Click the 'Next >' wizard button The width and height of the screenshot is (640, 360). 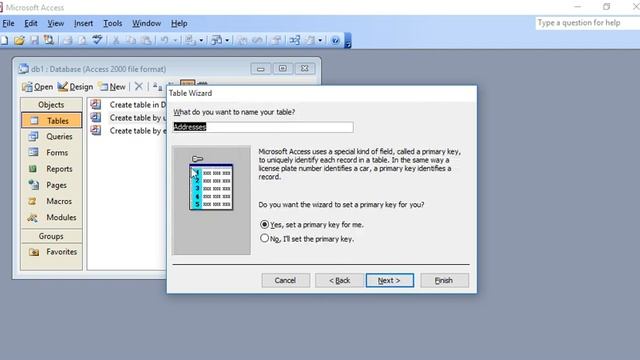[x=389, y=280]
